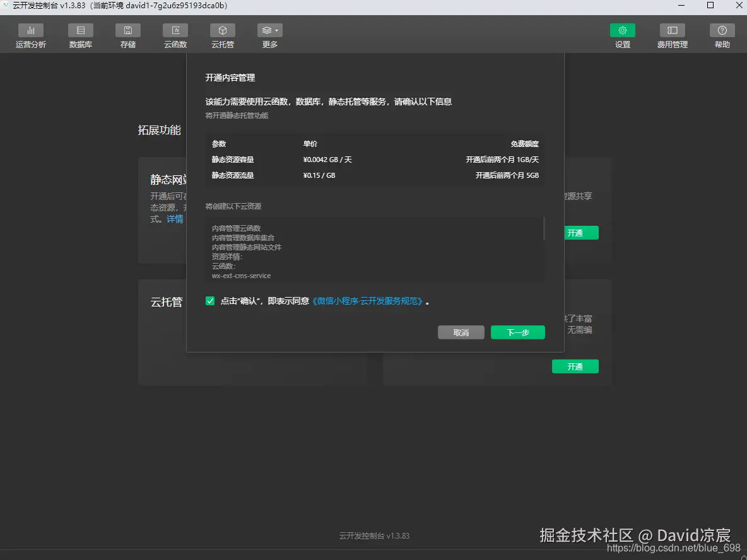Viewport: 747px width, 560px height.
Task: Click the 取消 button to dismiss dialog
Action: [x=461, y=332]
